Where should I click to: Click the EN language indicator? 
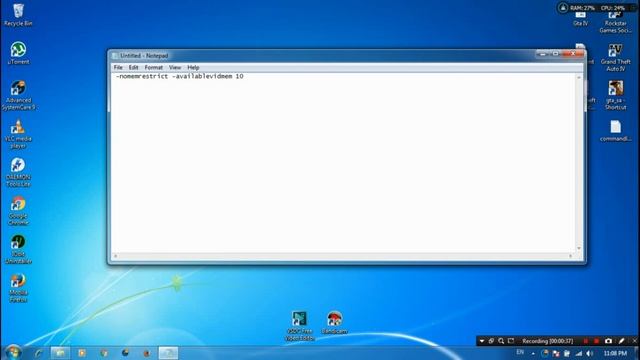[x=520, y=352]
